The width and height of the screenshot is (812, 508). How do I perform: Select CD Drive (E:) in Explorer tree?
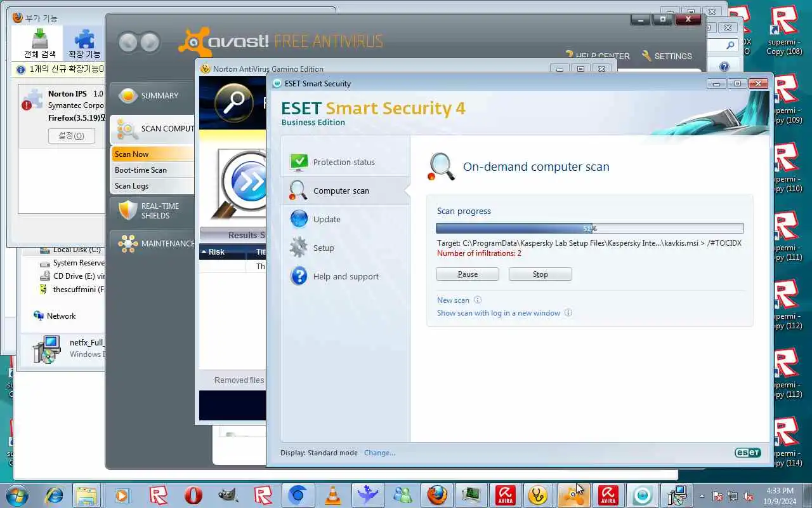(x=72, y=276)
